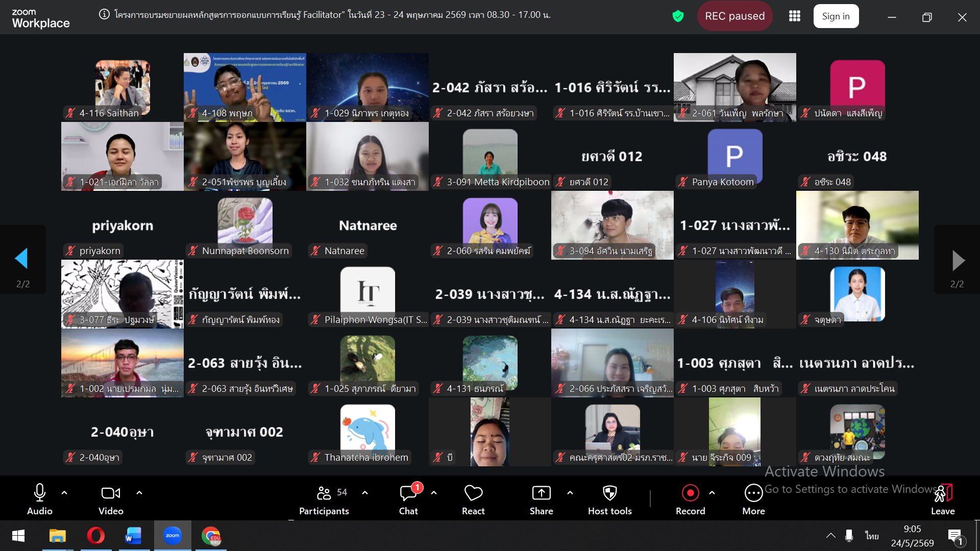
Task: Select the 4-116 Saithan video tile
Action: (x=122, y=87)
